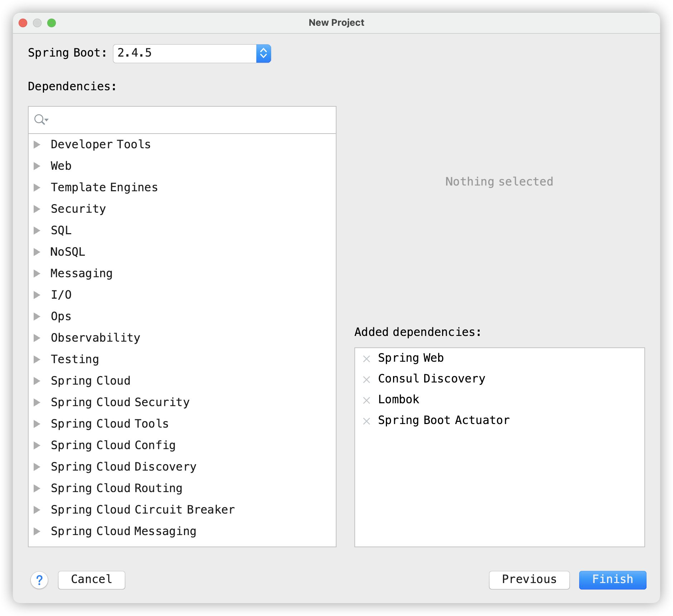The image size is (673, 616).
Task: Select Lombok in added dependencies
Action: click(x=398, y=399)
